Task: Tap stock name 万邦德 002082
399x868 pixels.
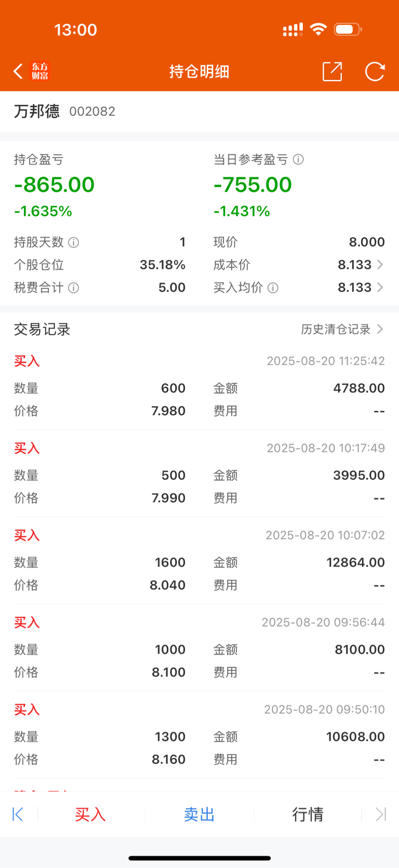Action: [x=64, y=111]
